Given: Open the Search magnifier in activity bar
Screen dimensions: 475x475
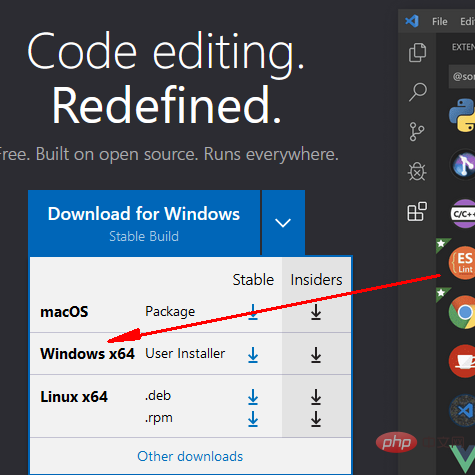Looking at the screenshot, I should [x=417, y=92].
